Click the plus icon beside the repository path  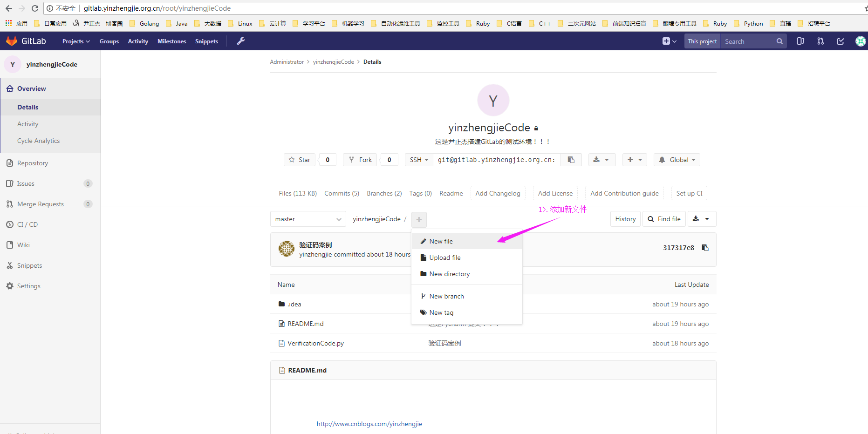419,219
